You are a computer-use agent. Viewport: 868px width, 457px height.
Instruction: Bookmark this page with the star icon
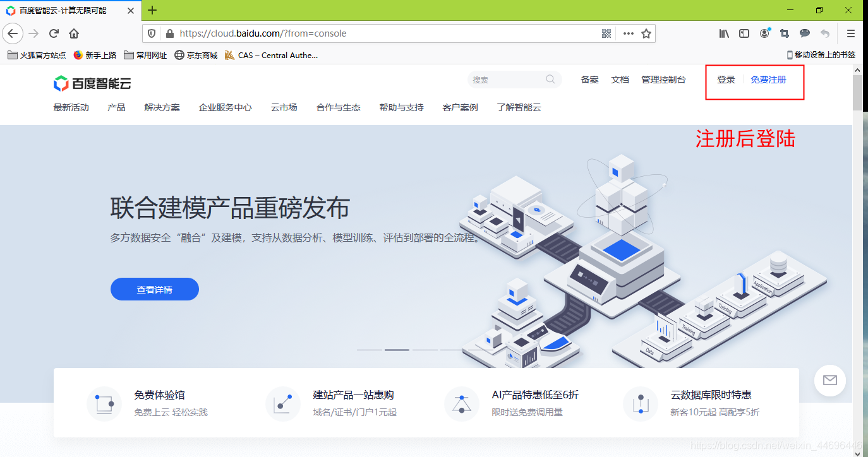(646, 33)
